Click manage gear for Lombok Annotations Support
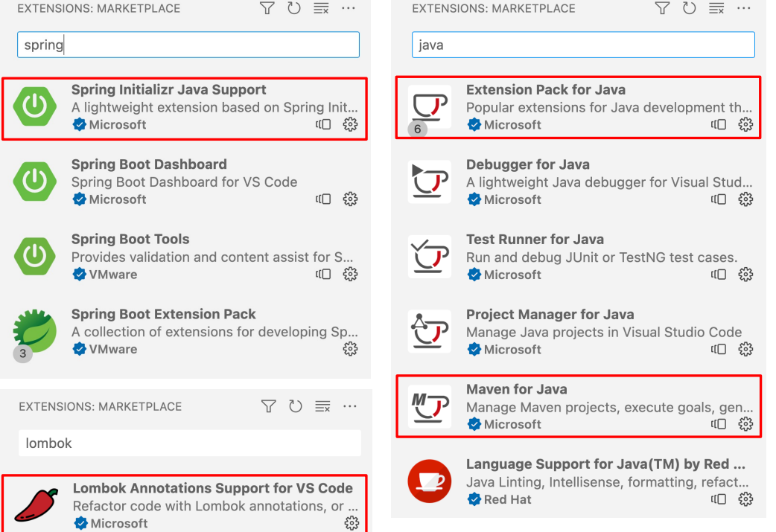The height and width of the screenshot is (532, 776). click(352, 523)
